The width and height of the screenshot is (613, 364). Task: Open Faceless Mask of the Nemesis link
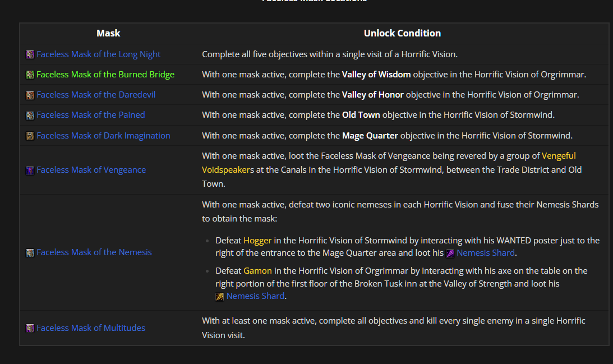point(94,252)
